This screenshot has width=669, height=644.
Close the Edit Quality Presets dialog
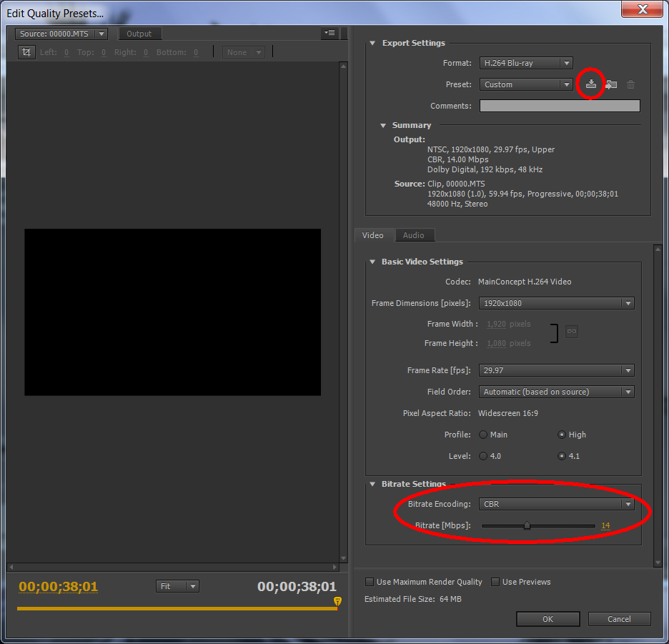coord(642,9)
